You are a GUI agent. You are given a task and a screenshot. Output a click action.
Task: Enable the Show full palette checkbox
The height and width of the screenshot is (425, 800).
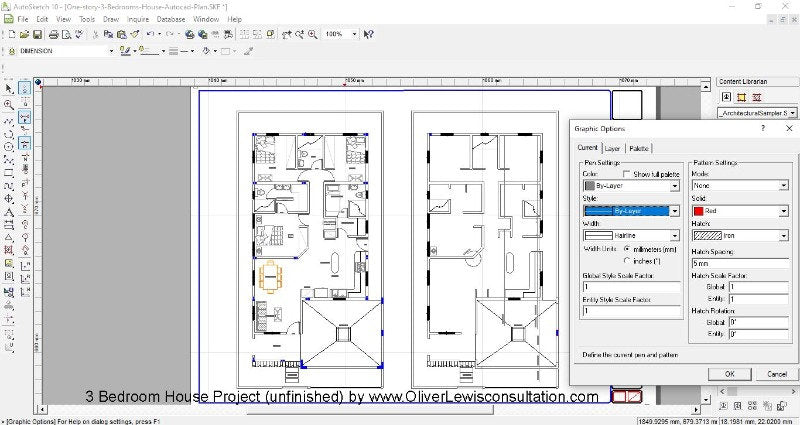point(625,174)
